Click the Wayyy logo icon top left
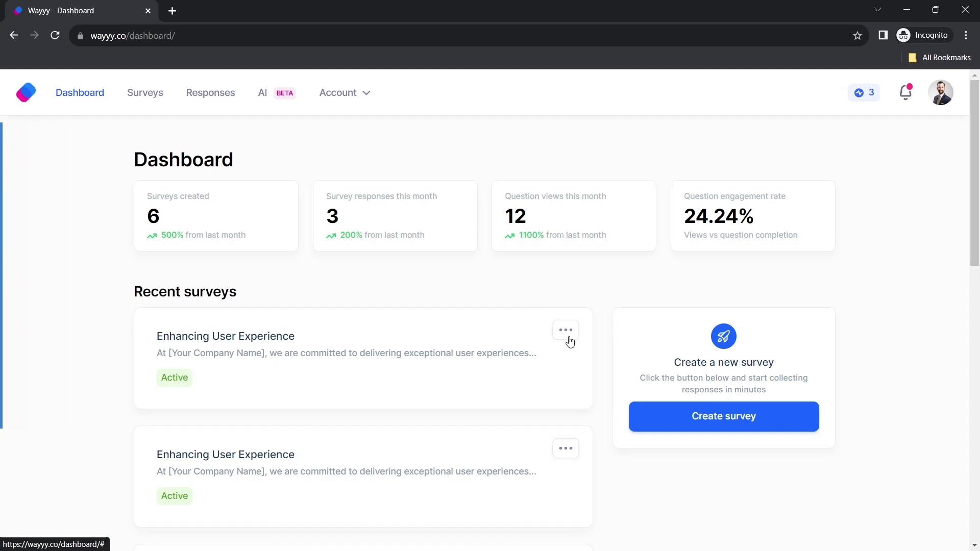The height and width of the screenshot is (551, 980). click(26, 92)
